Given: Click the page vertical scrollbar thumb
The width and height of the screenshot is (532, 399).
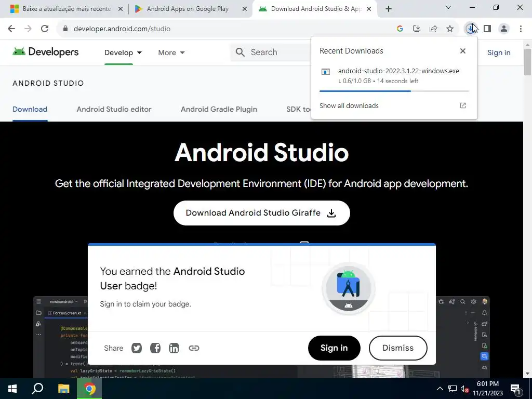Looking at the screenshot, I should (527, 62).
